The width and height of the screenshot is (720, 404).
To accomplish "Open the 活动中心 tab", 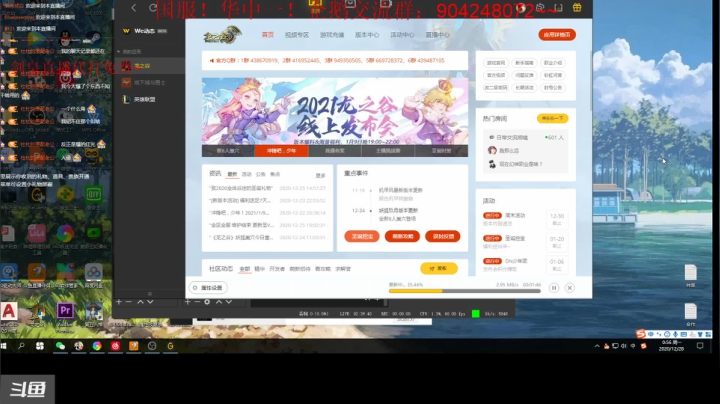I will tap(402, 35).
